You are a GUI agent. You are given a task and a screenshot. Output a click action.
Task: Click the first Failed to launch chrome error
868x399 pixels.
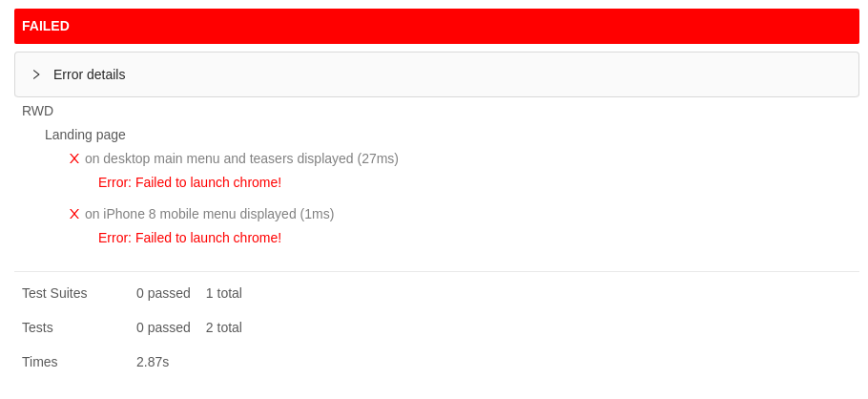(x=190, y=182)
